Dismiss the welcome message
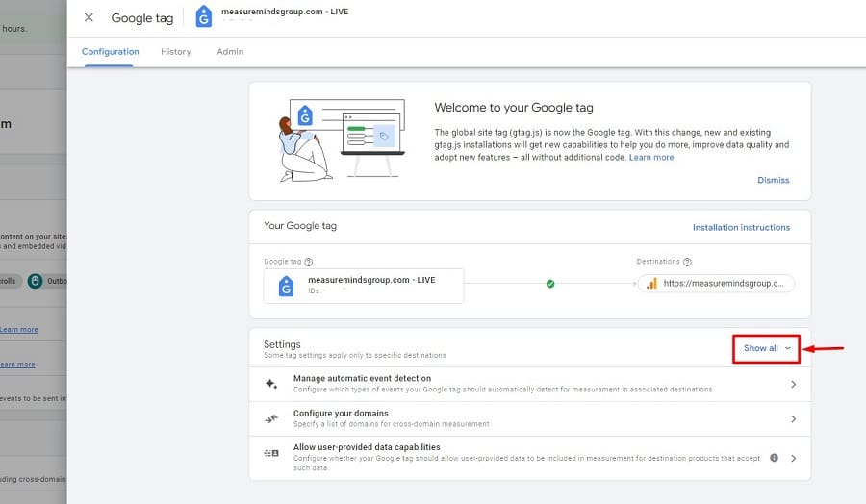The width and height of the screenshot is (866, 504). [774, 180]
